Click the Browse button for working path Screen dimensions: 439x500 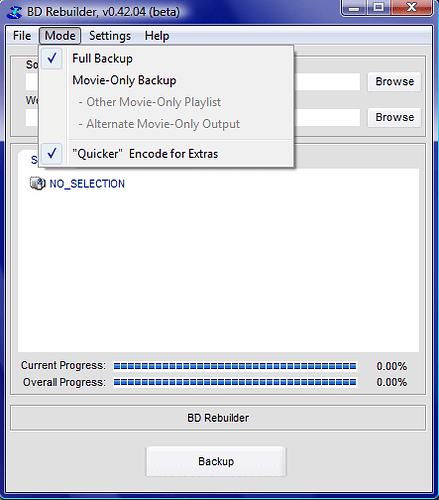[x=395, y=117]
